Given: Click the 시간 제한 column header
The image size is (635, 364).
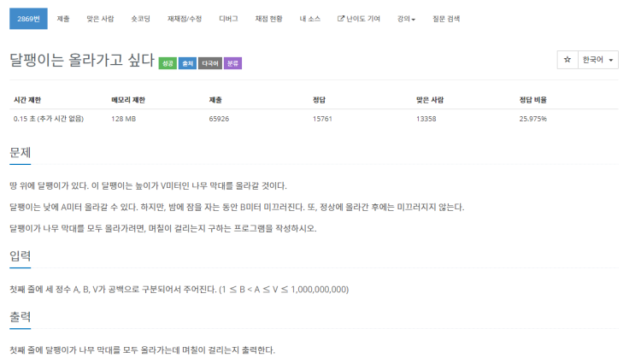Looking at the screenshot, I should pos(27,100).
